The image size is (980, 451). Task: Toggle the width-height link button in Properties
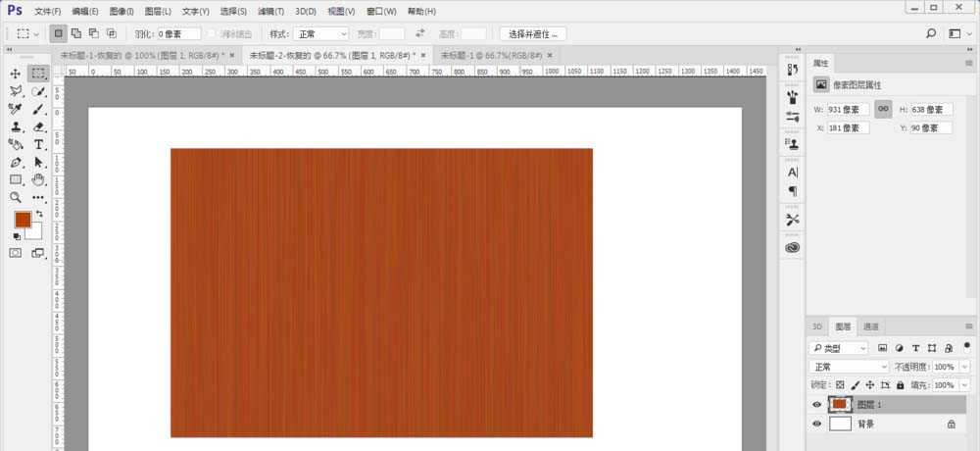[x=883, y=109]
